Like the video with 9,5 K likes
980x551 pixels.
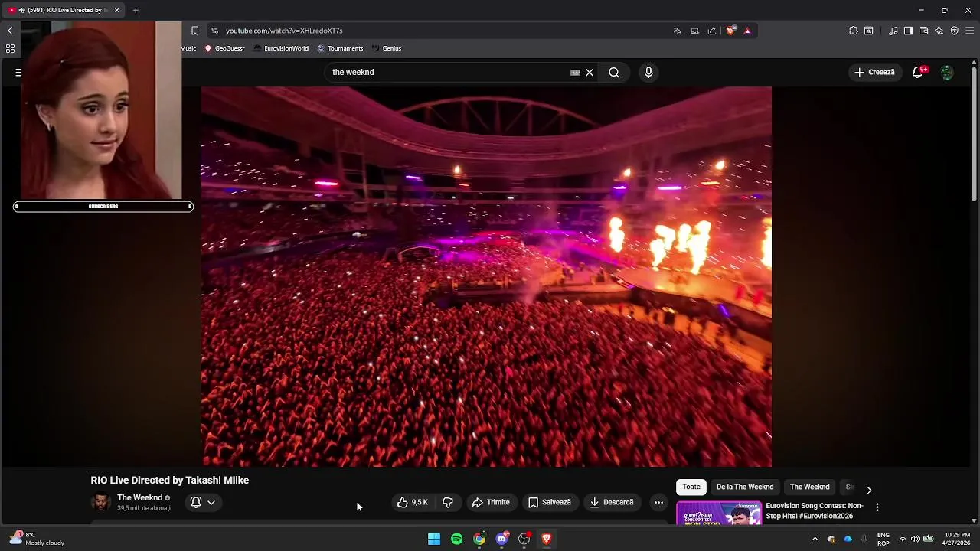coord(412,503)
